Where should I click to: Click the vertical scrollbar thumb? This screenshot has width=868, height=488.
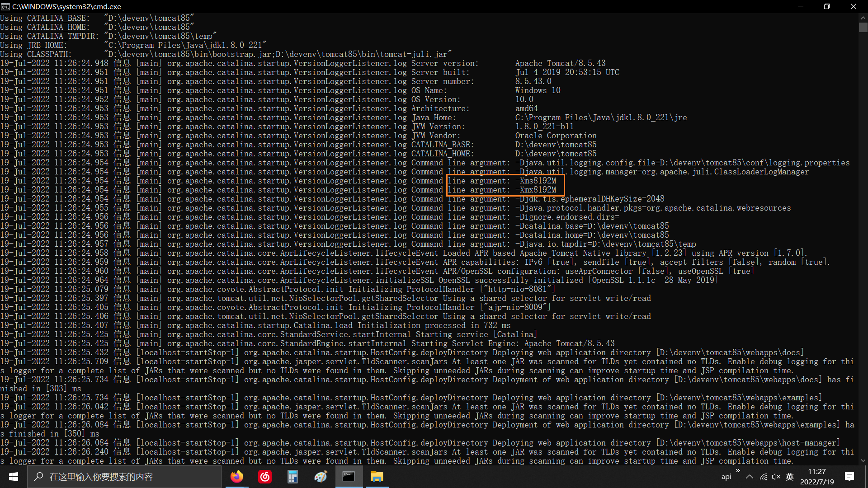(863, 27)
